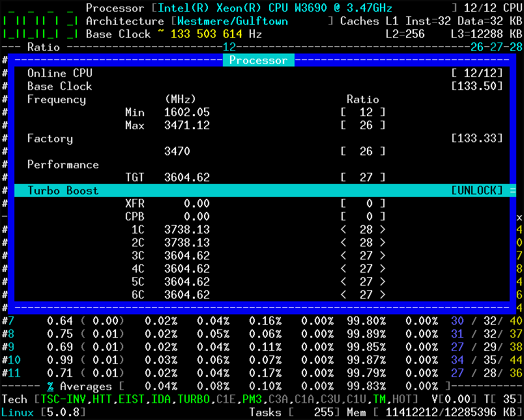The height and width of the screenshot is (420, 524).
Task: Select CPU row #10
Action: (x=261, y=360)
